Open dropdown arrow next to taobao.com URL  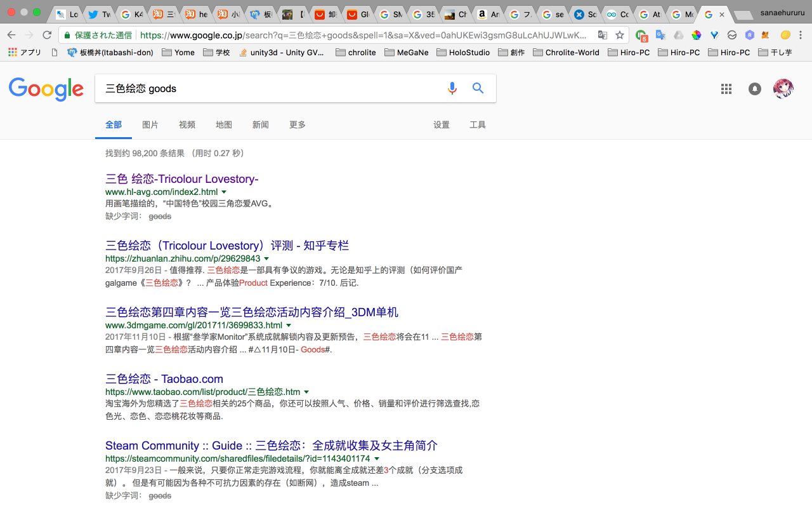[x=306, y=392]
